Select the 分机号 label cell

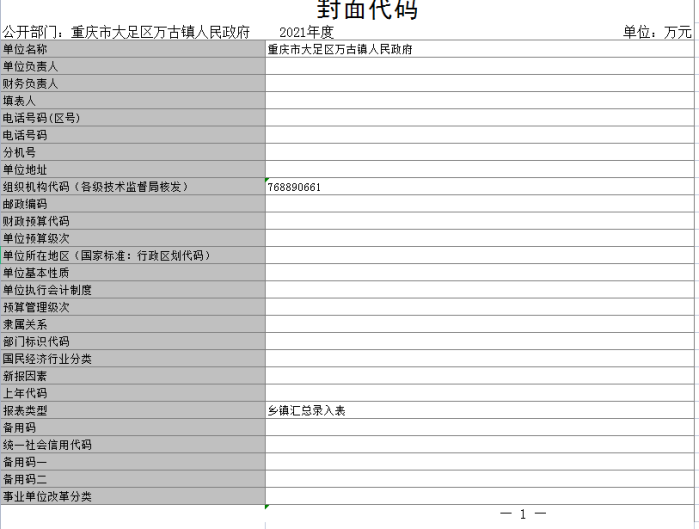[x=133, y=152]
